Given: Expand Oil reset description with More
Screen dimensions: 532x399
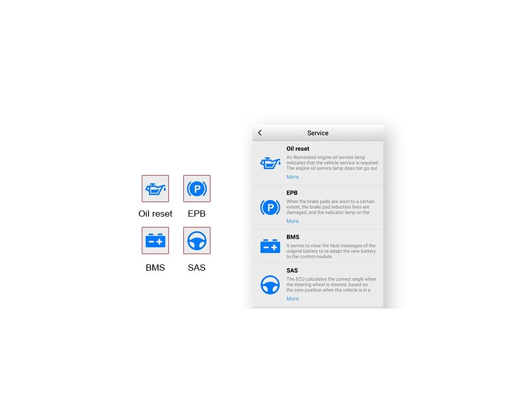Looking at the screenshot, I should (x=292, y=177).
